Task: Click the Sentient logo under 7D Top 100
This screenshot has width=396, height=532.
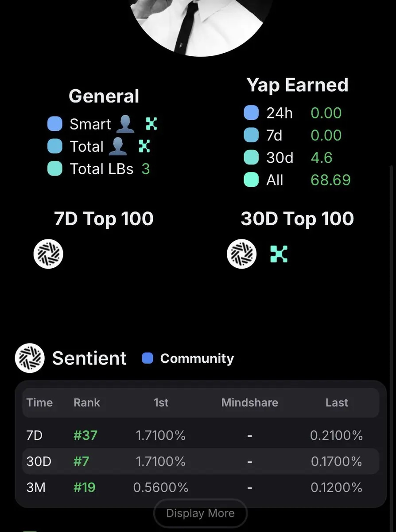Action: [49, 254]
